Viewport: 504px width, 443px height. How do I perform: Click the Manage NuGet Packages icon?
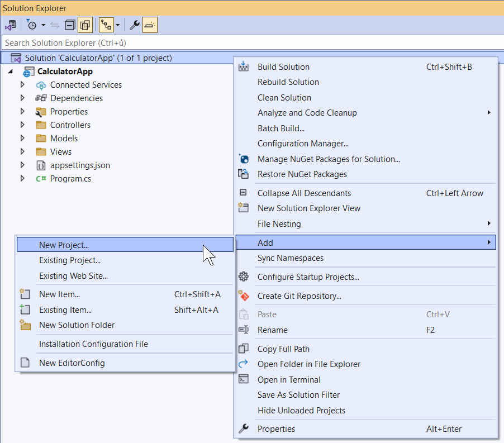[x=244, y=159]
